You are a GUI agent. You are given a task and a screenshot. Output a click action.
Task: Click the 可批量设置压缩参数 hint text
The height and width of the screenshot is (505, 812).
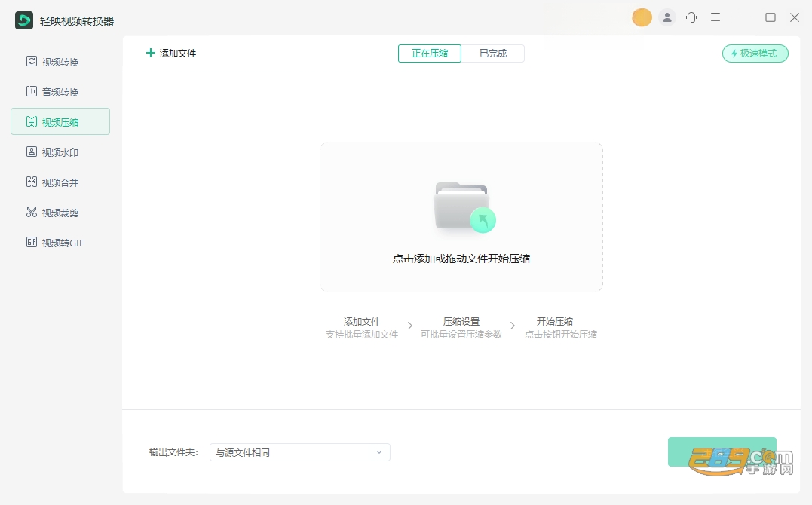pyautogui.click(x=461, y=335)
